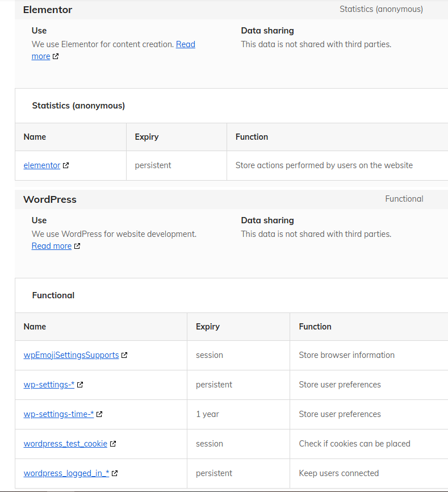This screenshot has height=492, width=448.
Task: Click external-link icon after WordPress Read more
Action: coord(77,246)
